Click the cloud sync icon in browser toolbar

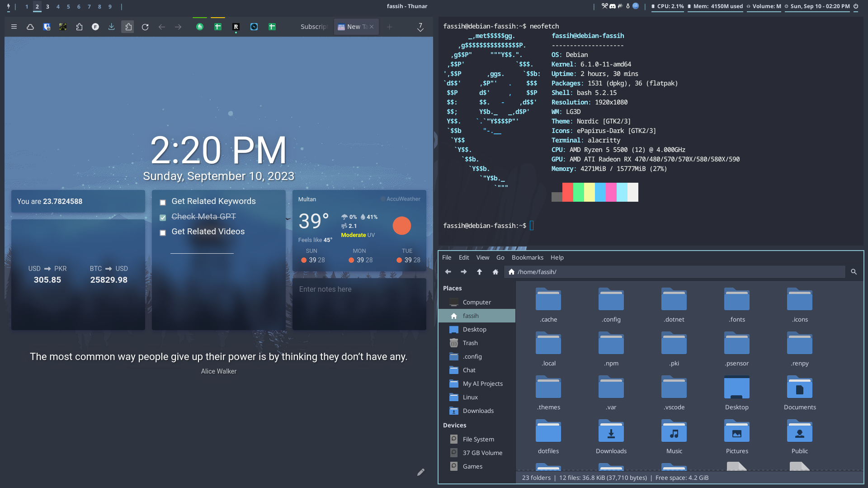click(30, 27)
